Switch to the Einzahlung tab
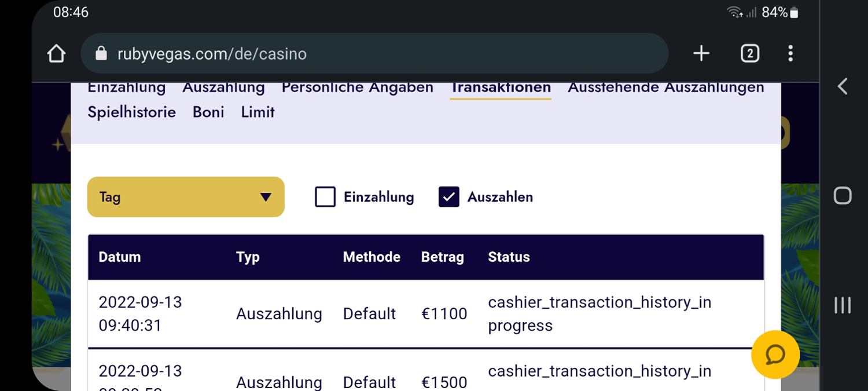The image size is (868, 391). coord(126,88)
